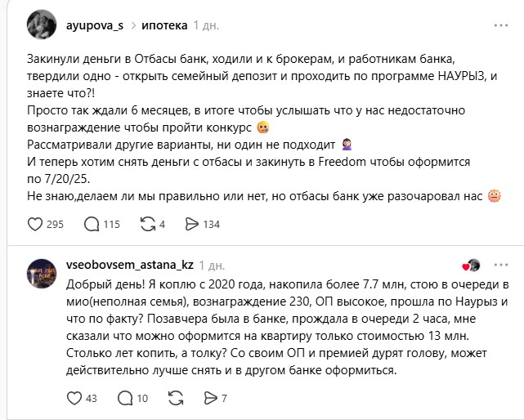This screenshot has height=420, width=524.
Task: View the ayupova_s profile avatar
Action: point(40,26)
